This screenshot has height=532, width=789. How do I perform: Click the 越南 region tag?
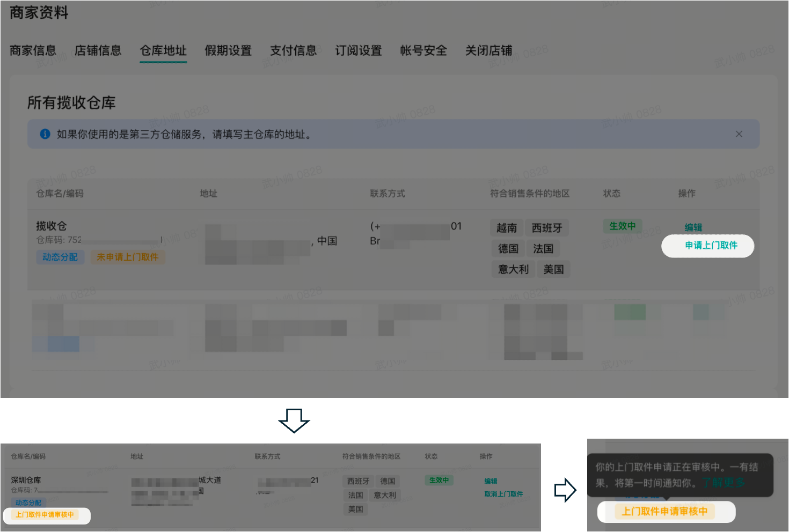507,228
